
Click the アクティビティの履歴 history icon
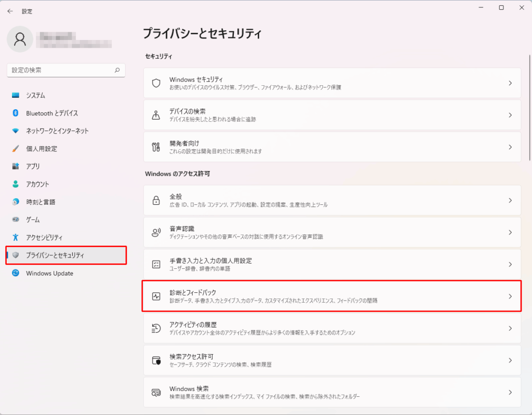tap(156, 328)
